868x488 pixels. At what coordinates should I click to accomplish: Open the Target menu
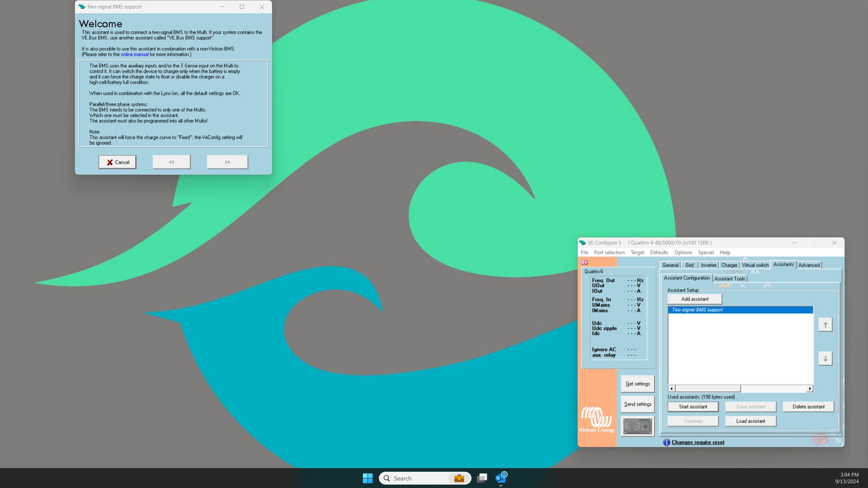pos(637,253)
